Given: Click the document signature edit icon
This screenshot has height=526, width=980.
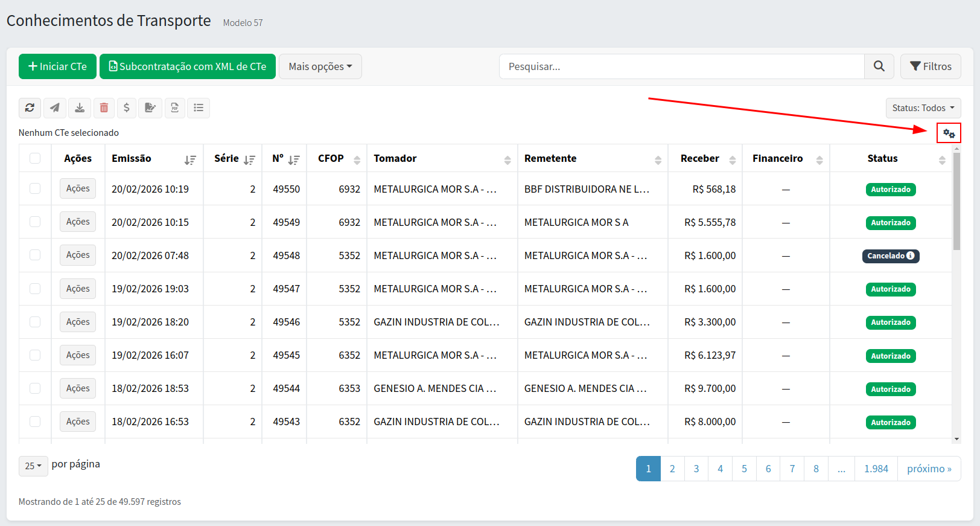Looking at the screenshot, I should [150, 108].
